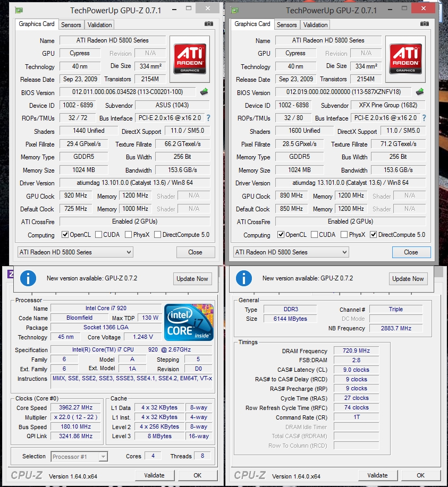Click Close button in right GPU-Z window

(411, 252)
